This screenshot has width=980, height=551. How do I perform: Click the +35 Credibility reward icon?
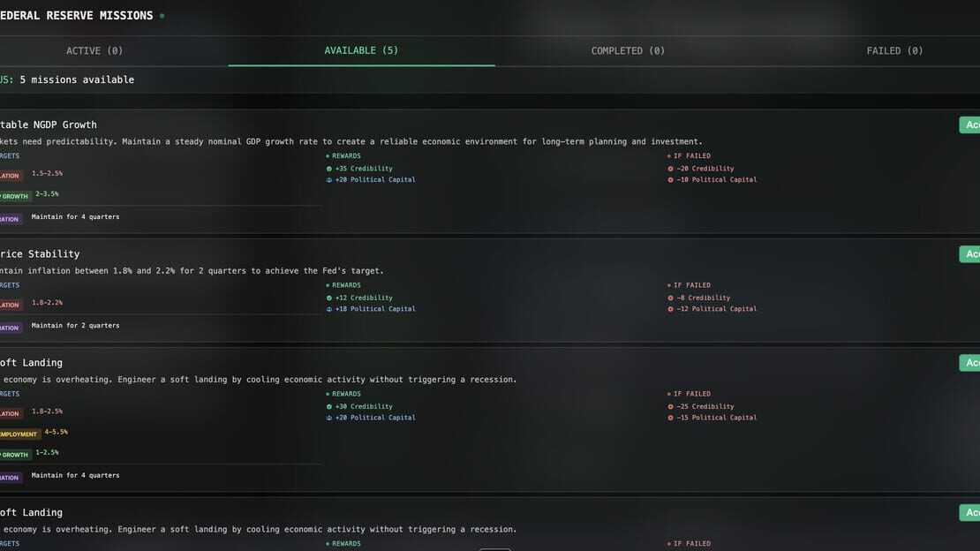tap(328, 169)
